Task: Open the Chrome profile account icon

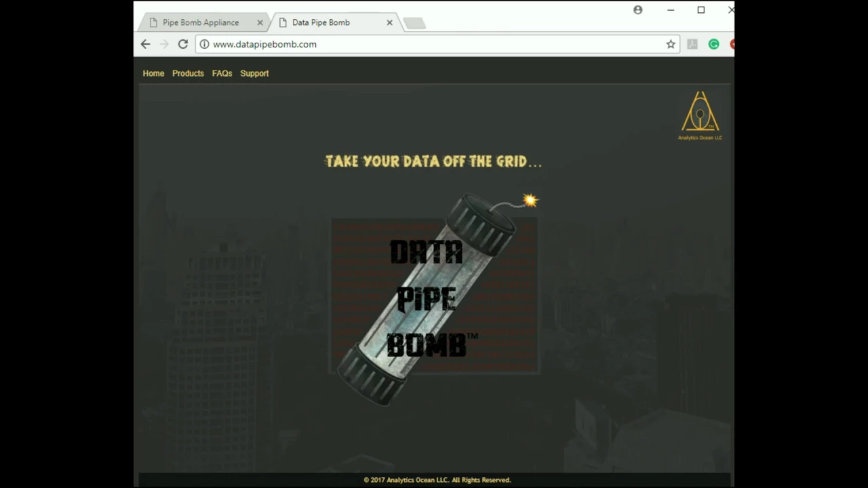Action: [x=637, y=10]
